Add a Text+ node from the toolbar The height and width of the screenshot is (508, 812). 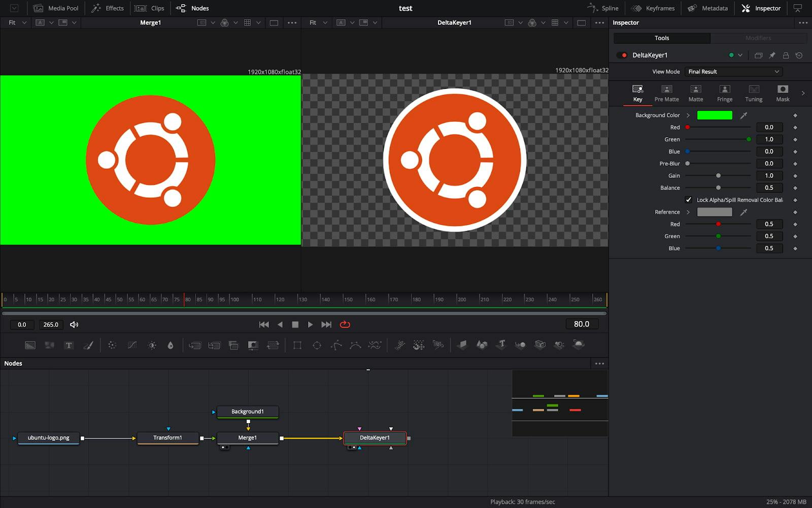[68, 345]
